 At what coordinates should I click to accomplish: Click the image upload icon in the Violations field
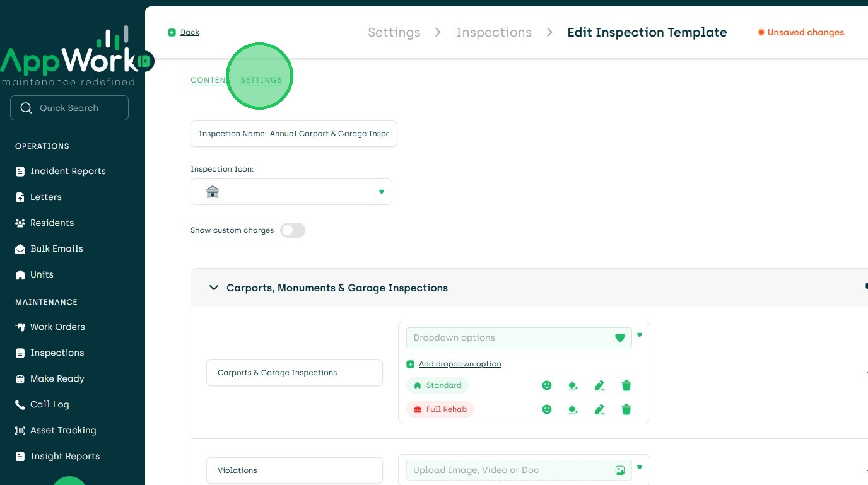point(619,470)
